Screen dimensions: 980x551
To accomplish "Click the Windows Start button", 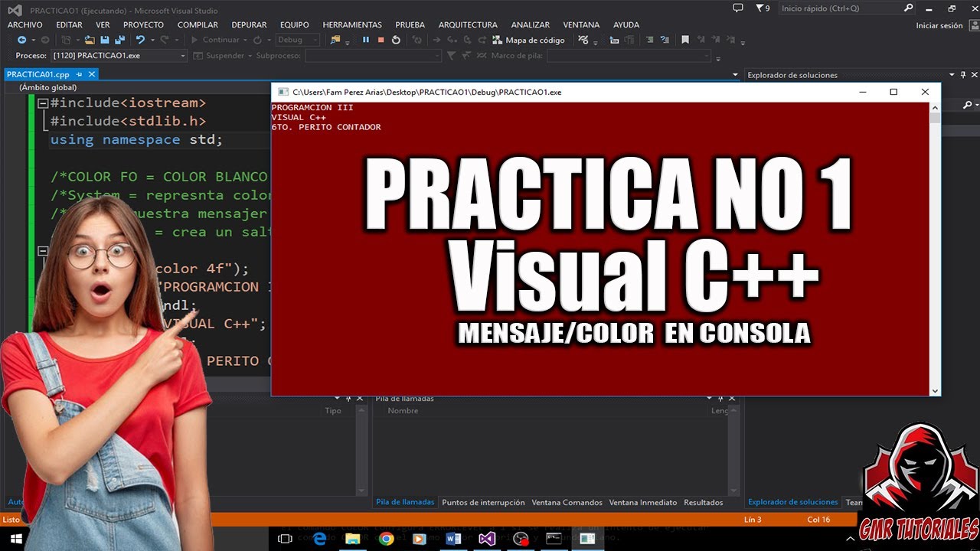I will pyautogui.click(x=16, y=539).
